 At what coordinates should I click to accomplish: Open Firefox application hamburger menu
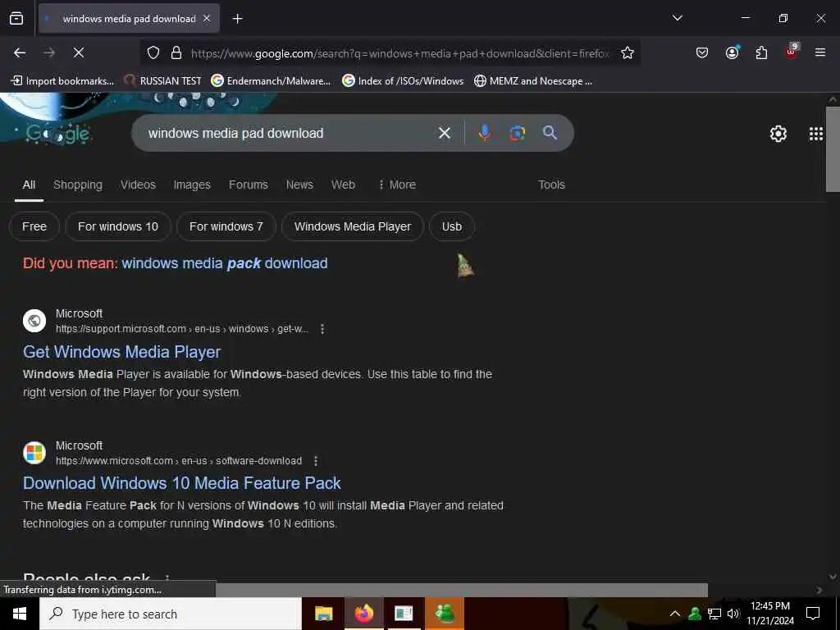click(x=820, y=52)
